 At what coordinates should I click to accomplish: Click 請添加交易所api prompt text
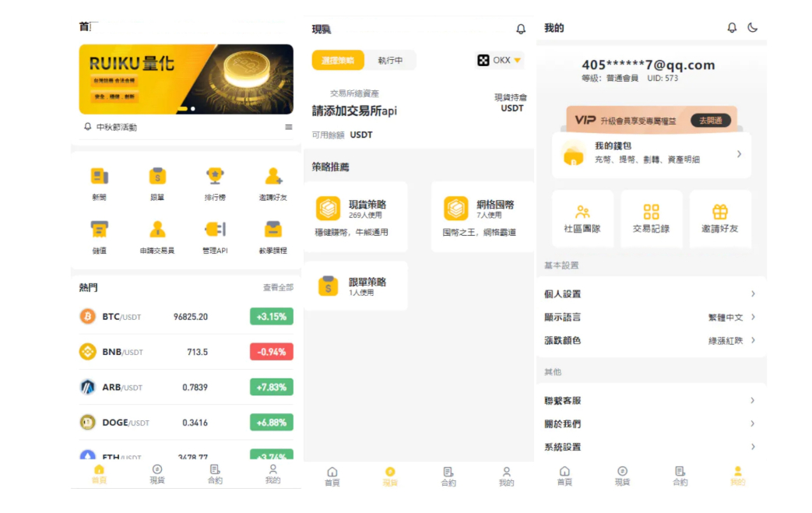point(354,111)
